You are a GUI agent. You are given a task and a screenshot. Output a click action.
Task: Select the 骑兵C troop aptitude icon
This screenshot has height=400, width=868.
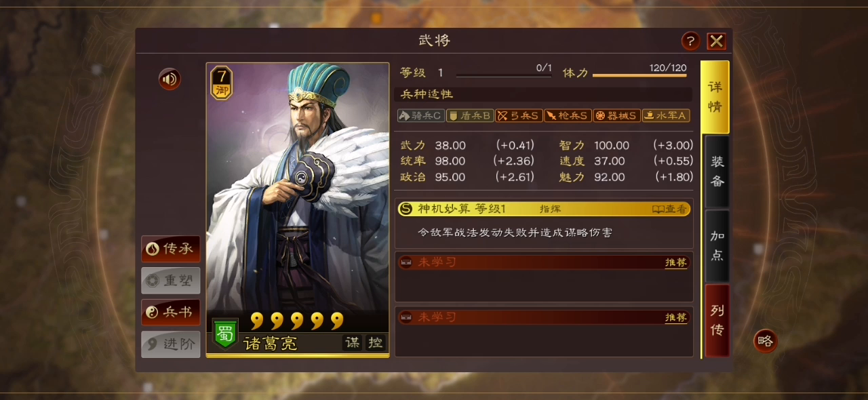click(x=420, y=116)
